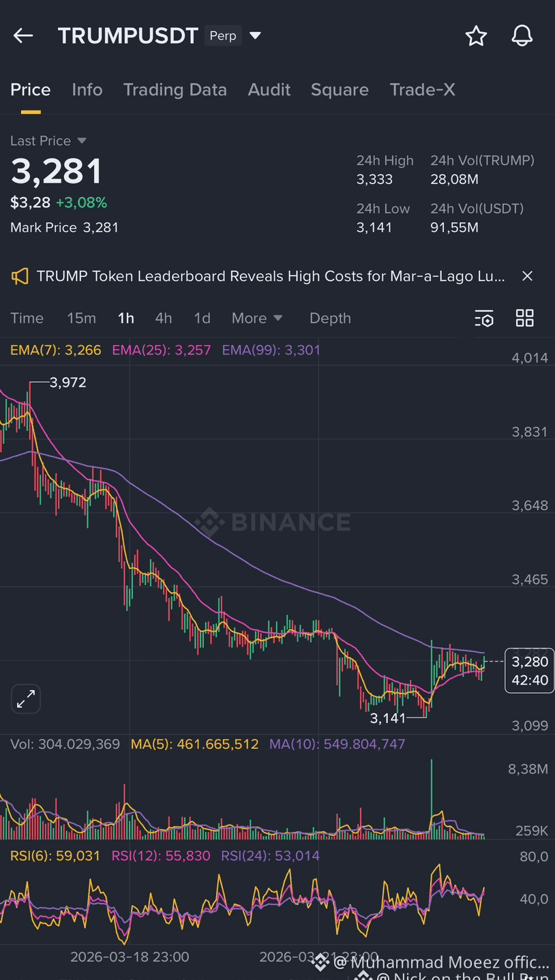The width and height of the screenshot is (555, 980).
Task: Tap the RSI(12): 55,830 label
Action: tap(161, 856)
